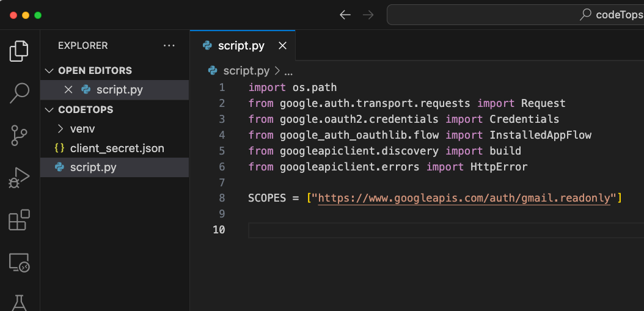Viewport: 644px width, 311px height.
Task: Open the Source Control view
Action: click(19, 136)
